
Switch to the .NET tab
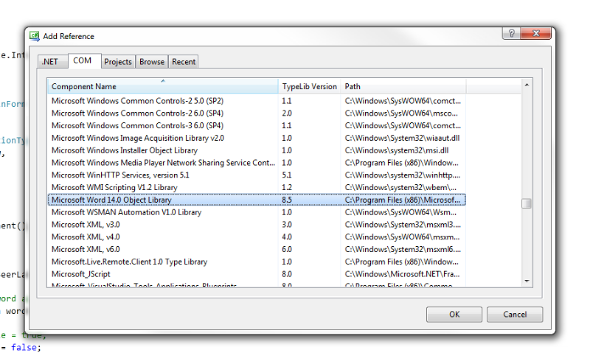coord(49,62)
